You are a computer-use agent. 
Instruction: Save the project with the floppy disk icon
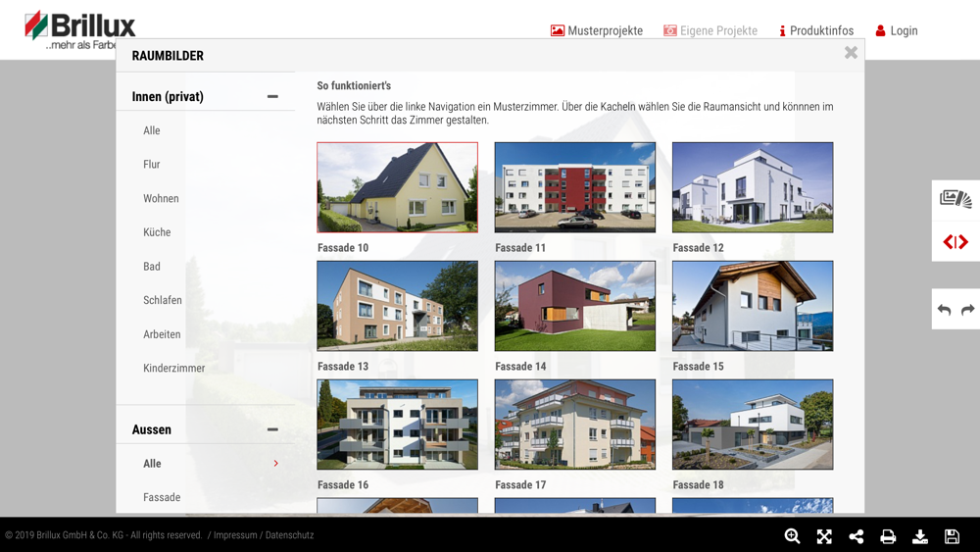[952, 535]
